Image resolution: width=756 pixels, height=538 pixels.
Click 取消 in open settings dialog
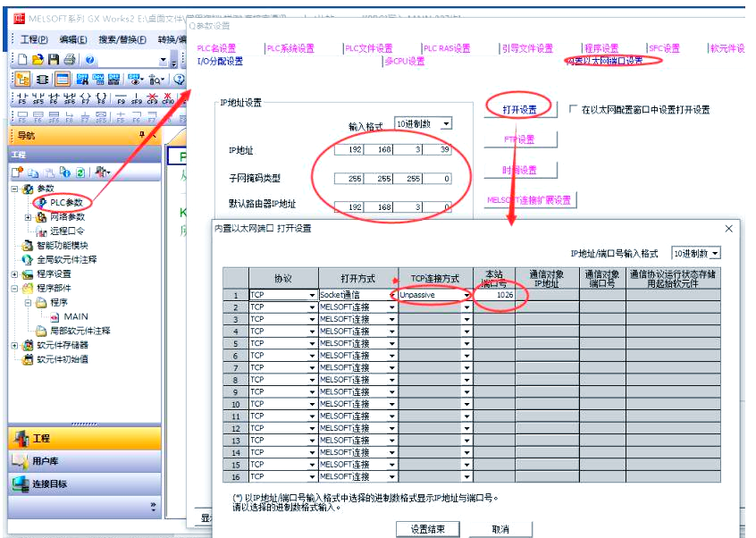pyautogui.click(x=500, y=529)
